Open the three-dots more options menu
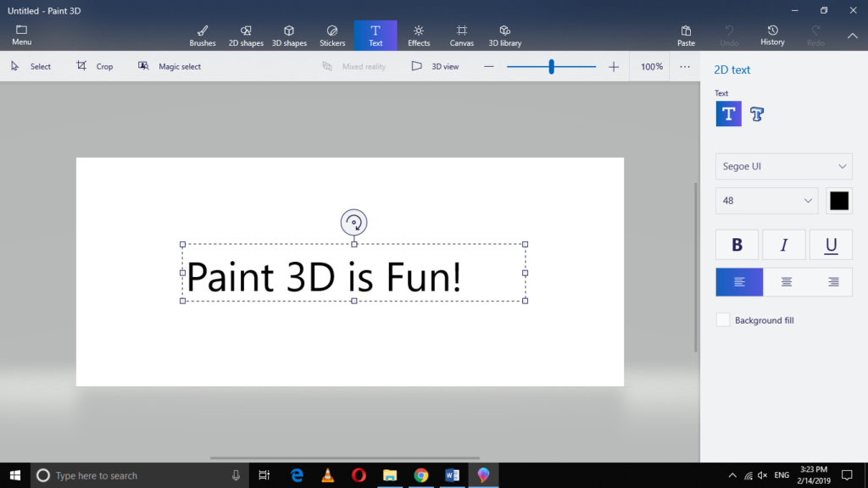 point(685,66)
